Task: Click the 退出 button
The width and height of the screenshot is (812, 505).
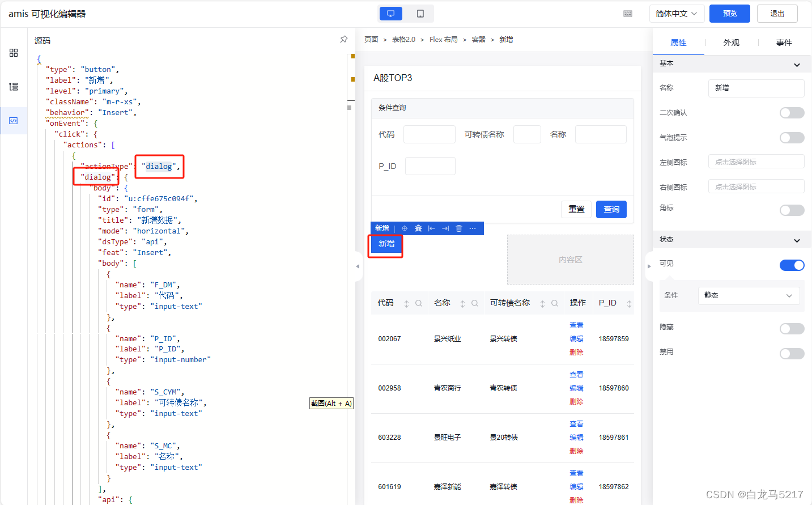Action: pos(777,14)
